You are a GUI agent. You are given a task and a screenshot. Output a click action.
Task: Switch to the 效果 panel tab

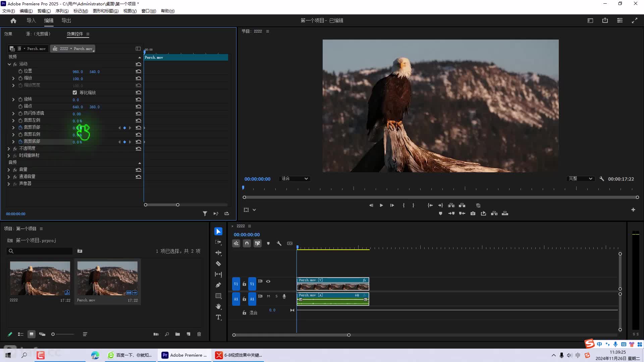[8, 34]
